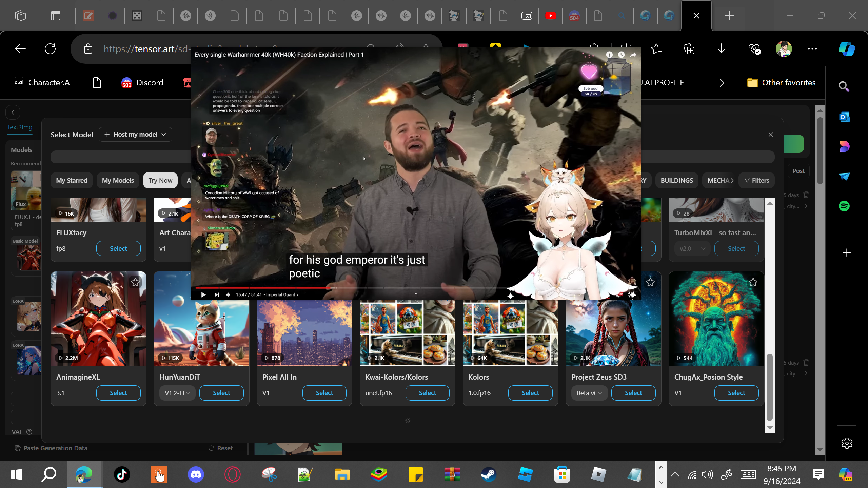Star the ChugAx_Posion Style model
This screenshot has height=488, width=868.
point(753,282)
